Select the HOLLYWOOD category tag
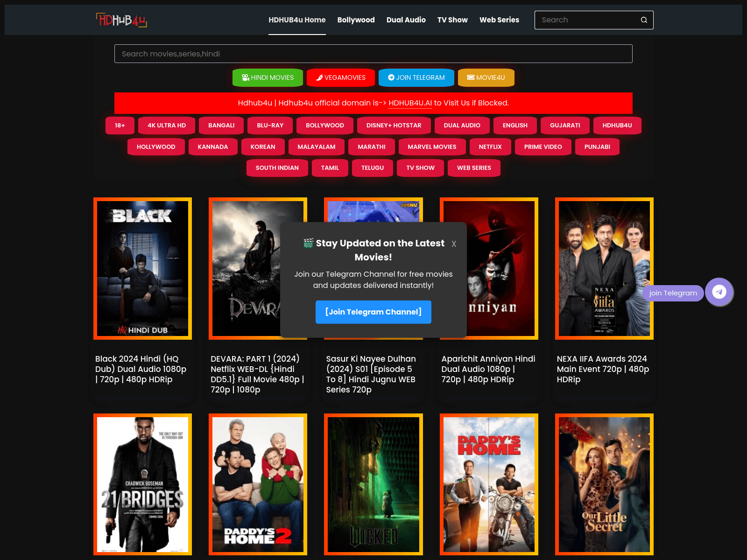Viewport: 747px width, 560px height. (x=156, y=147)
